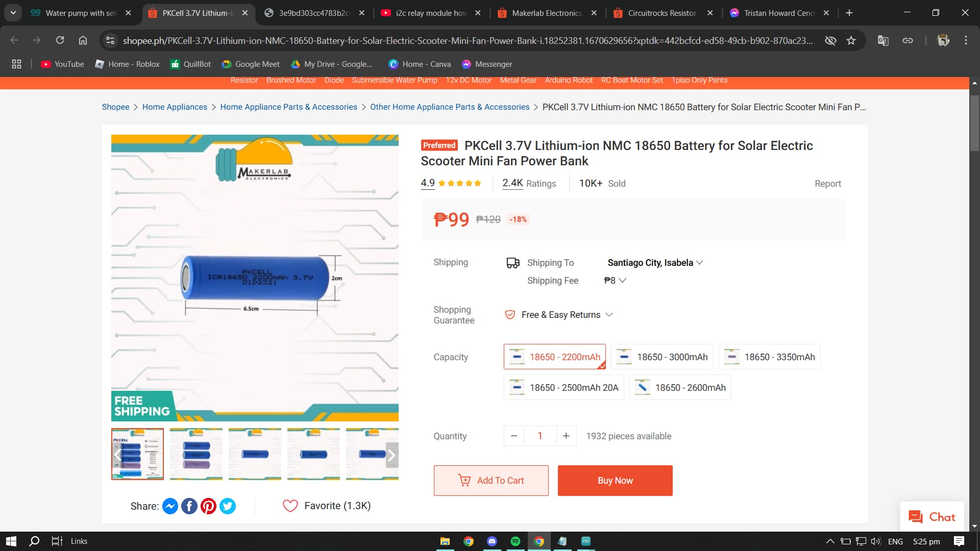The image size is (980, 551).
Task: Switch to Circuitrocks Resistor tab
Action: pos(662,13)
